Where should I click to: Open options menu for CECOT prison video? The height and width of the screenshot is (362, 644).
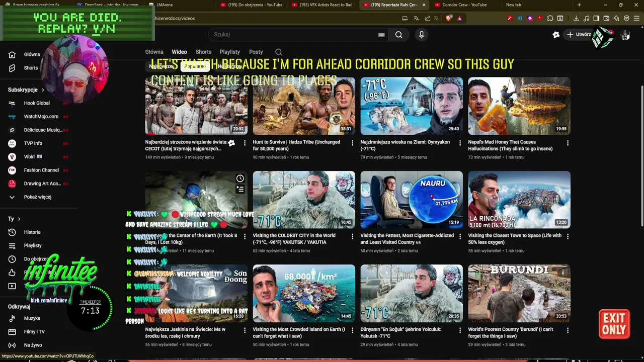click(x=245, y=143)
